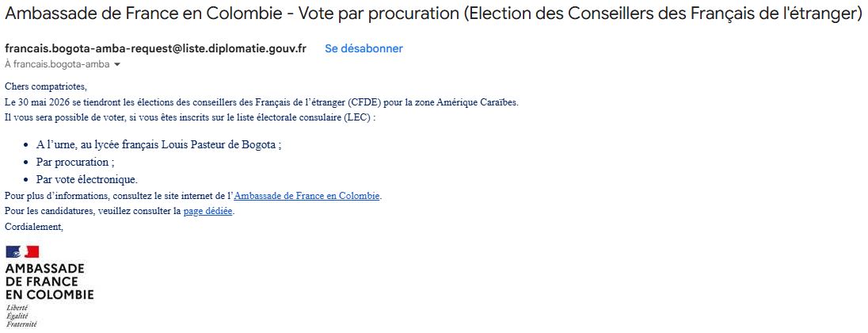Click the AMBASSADE DE FRANCE EN COLOMBIE logo text

click(x=49, y=281)
